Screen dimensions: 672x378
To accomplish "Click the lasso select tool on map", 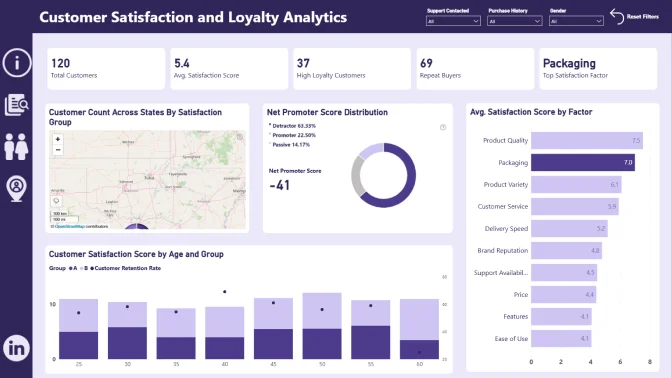I will click(56, 201).
